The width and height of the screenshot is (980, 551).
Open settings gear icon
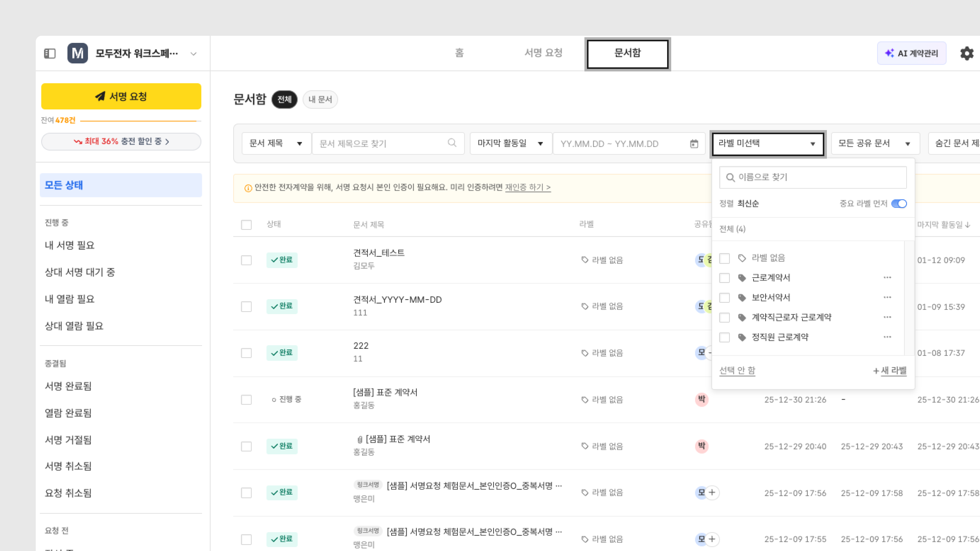966,53
